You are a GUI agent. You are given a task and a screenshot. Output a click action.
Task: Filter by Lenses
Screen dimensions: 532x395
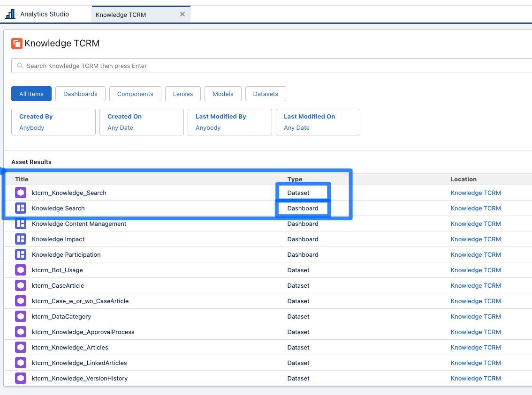[183, 94]
